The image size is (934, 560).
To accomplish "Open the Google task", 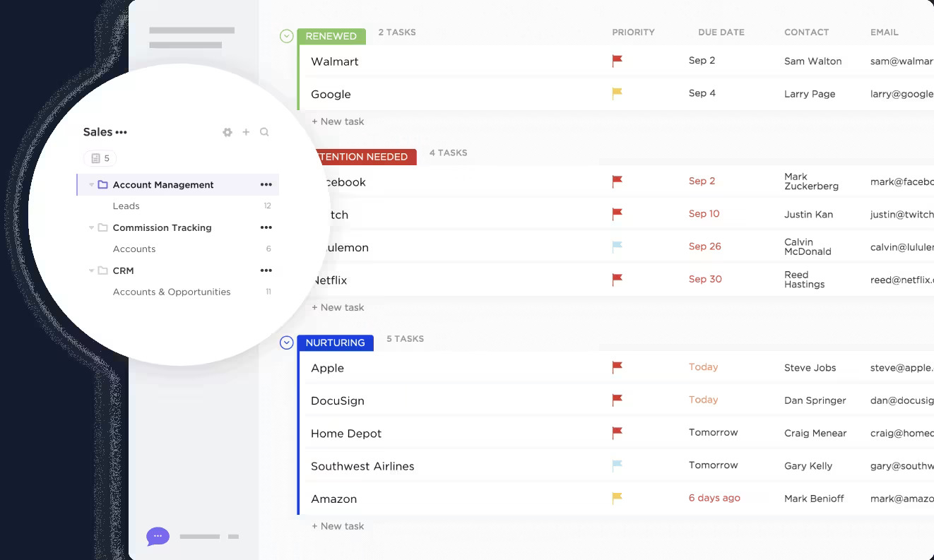I will pos(331,94).
